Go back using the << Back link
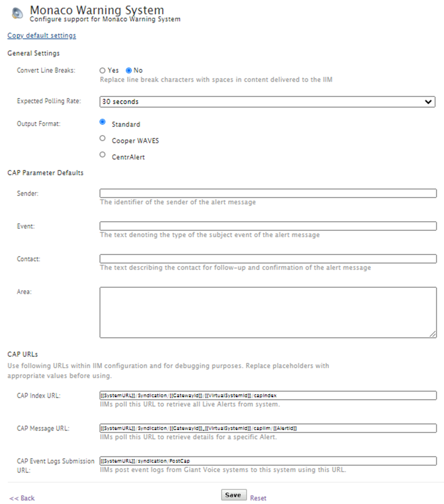 point(22,498)
